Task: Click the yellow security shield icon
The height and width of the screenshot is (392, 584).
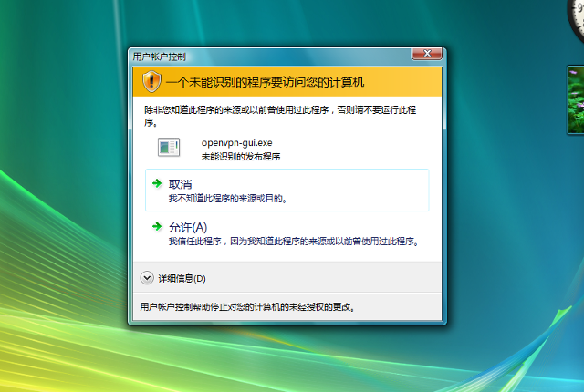Action: pyautogui.click(x=151, y=81)
